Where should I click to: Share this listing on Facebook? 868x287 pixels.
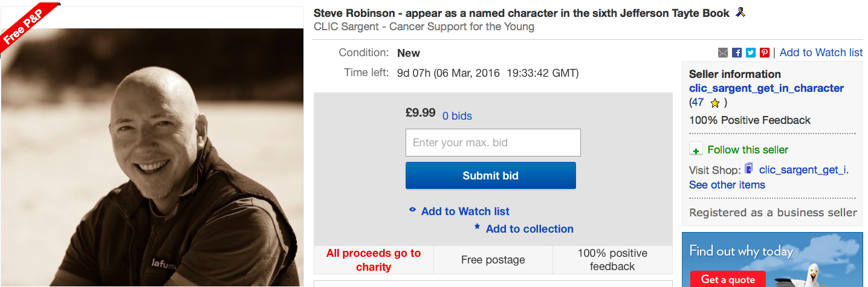tap(737, 53)
